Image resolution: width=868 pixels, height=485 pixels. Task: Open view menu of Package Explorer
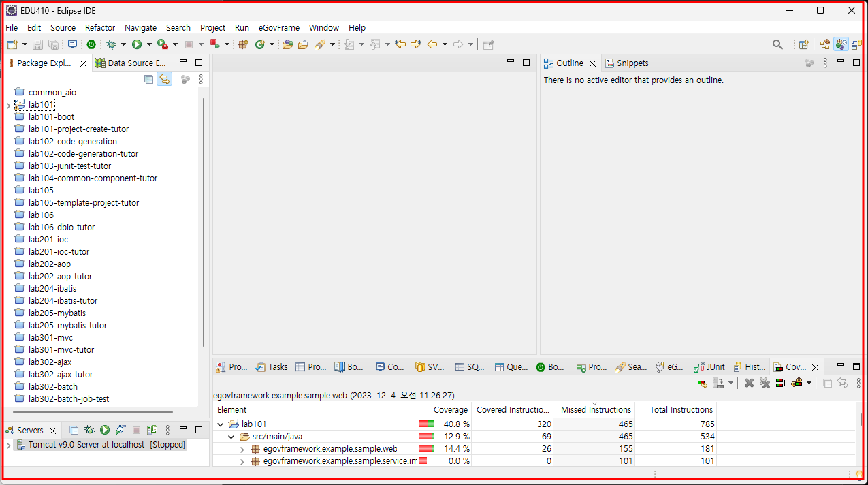(201, 80)
